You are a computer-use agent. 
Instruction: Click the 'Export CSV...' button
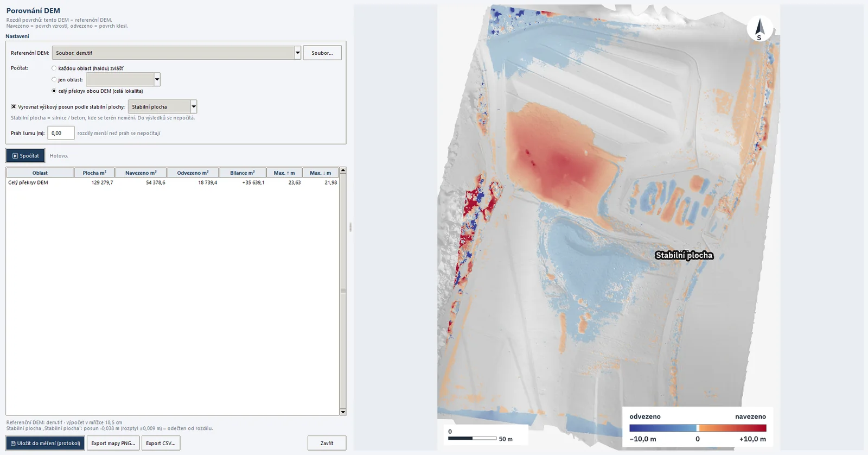tap(161, 443)
